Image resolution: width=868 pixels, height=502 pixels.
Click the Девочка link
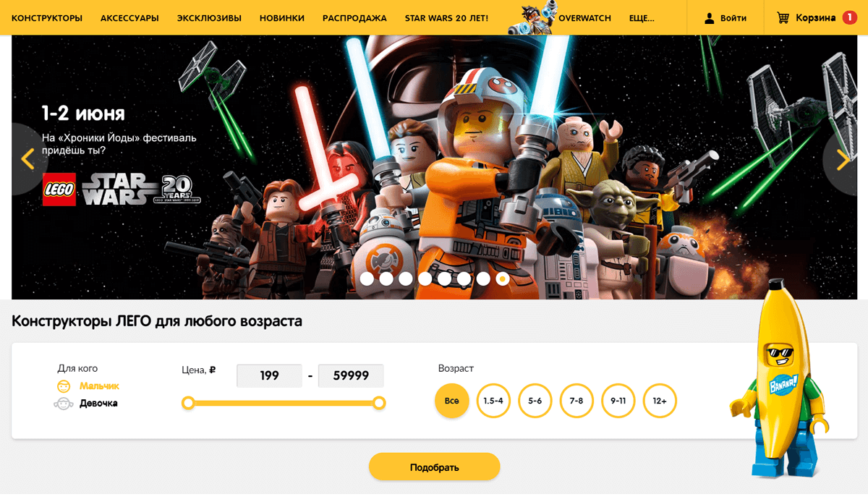98,404
